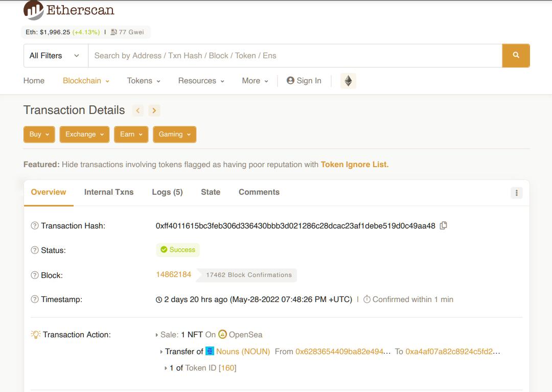
Task: Open the Gaming dropdown
Action: click(x=174, y=134)
